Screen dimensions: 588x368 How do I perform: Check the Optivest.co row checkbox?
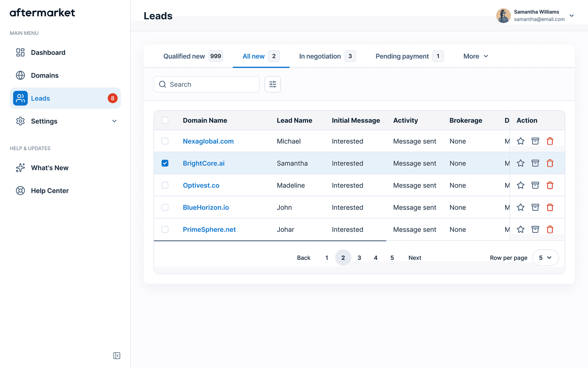pos(165,185)
